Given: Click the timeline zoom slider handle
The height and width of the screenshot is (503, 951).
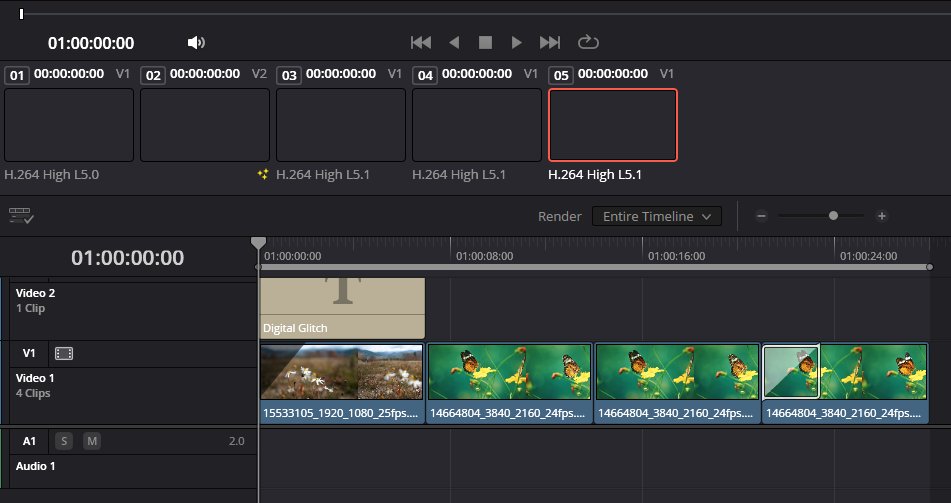Looking at the screenshot, I should (833, 216).
